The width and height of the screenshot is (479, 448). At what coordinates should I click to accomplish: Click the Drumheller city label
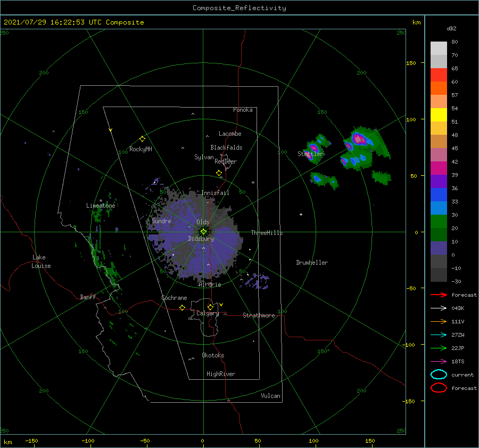click(x=312, y=263)
